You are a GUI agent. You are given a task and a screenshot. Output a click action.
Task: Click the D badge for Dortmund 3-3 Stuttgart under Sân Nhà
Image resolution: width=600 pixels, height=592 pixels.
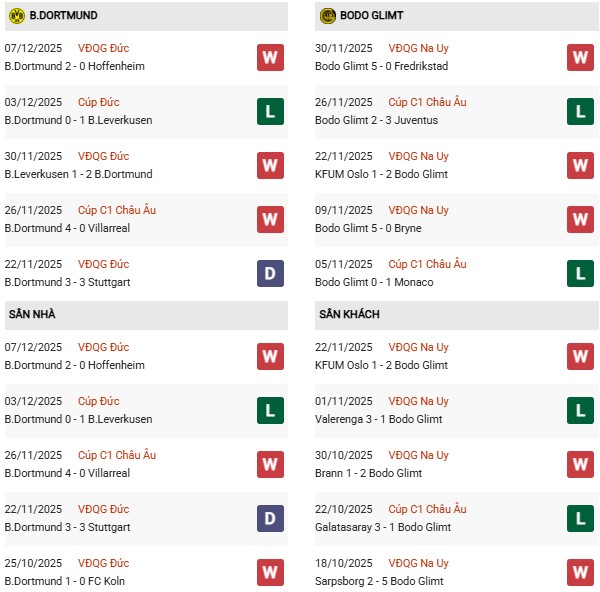click(270, 518)
